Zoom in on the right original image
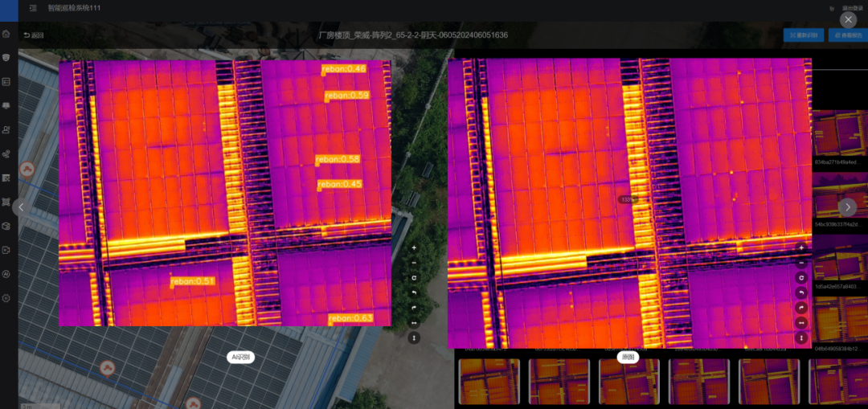 tap(800, 248)
